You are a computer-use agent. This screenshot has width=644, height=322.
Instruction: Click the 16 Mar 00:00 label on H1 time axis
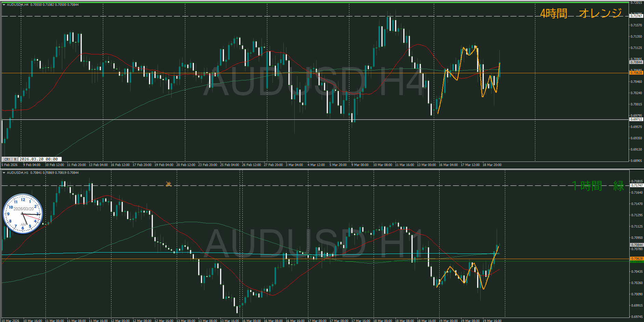251,321
